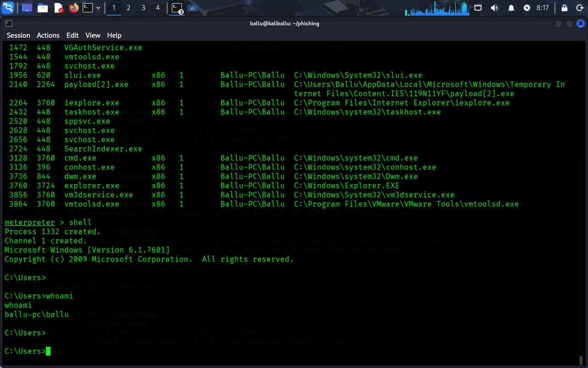The width and height of the screenshot is (588, 368).
Task: Expand the terminal launcher dropdown arrow
Action: [x=98, y=8]
